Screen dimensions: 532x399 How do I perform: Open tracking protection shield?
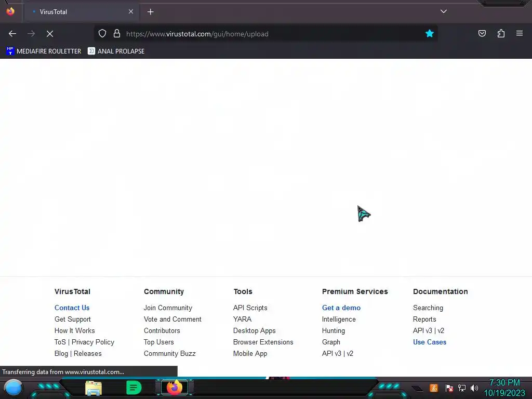(x=102, y=34)
